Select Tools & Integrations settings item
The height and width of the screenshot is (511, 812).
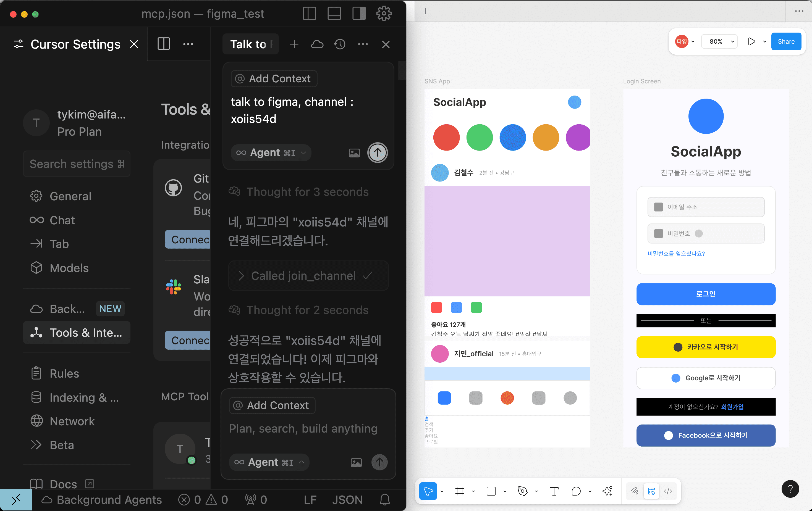pyautogui.click(x=77, y=333)
